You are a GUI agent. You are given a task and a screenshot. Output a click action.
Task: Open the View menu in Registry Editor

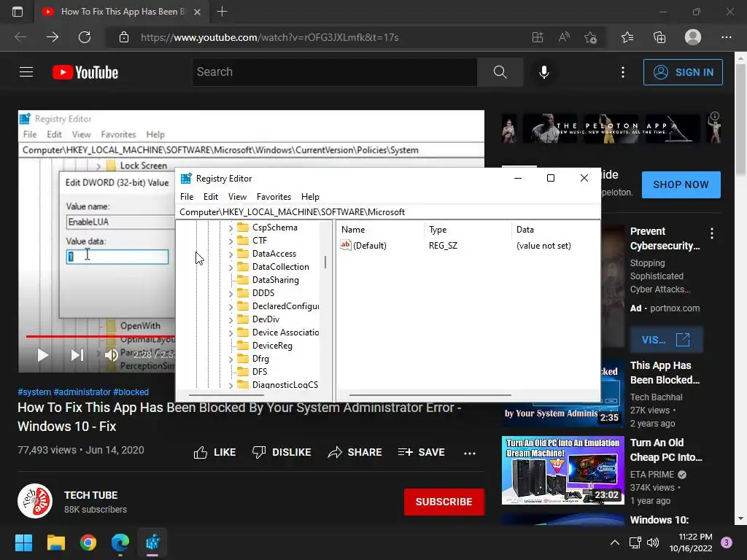[237, 197]
